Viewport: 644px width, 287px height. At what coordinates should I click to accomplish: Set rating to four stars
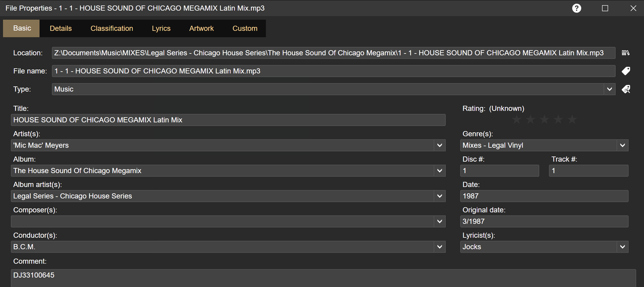[x=558, y=119]
